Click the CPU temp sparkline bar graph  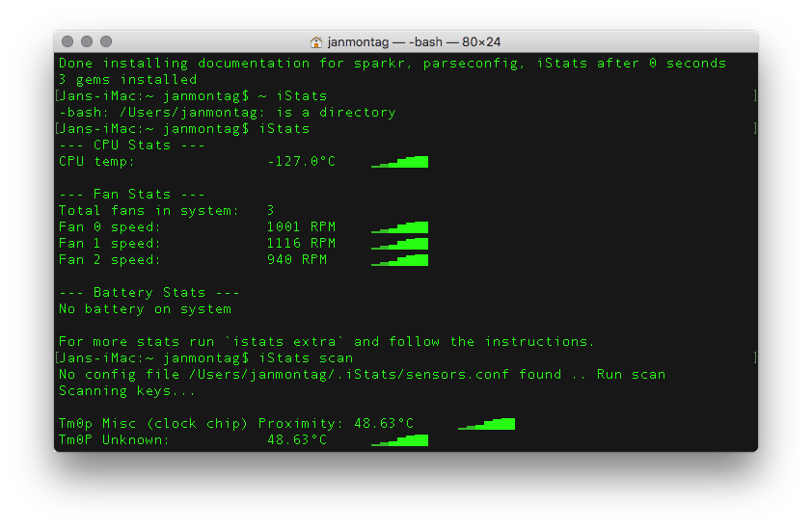[x=400, y=162]
